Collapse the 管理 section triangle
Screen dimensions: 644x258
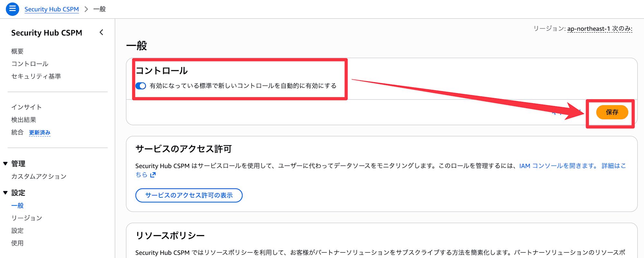[5, 164]
